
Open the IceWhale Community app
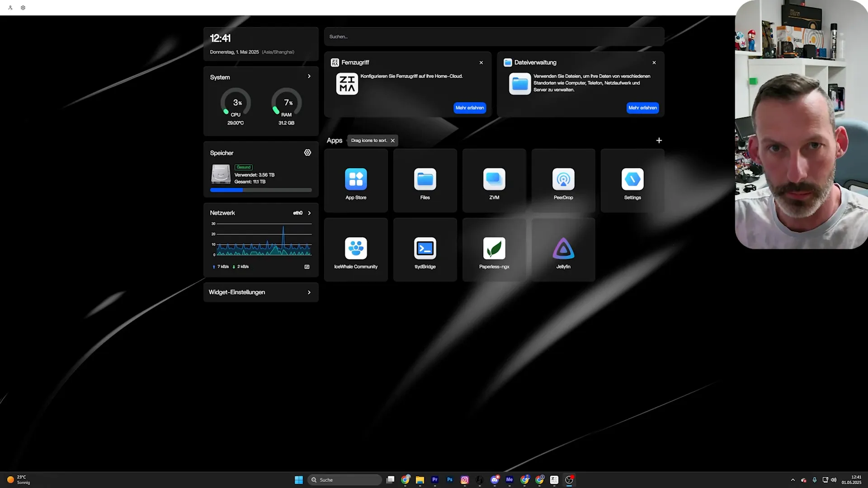(356, 250)
